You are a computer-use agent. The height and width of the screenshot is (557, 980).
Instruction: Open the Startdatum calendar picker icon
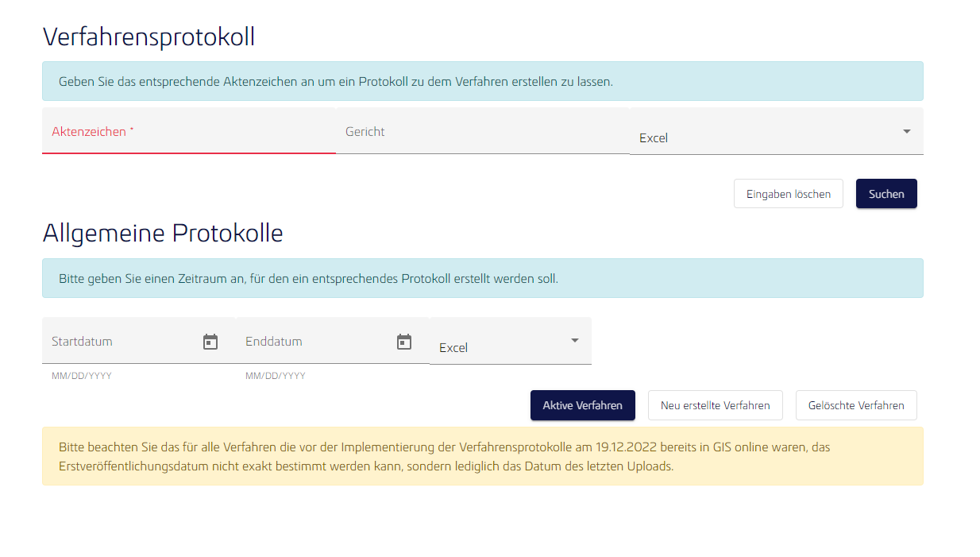point(210,342)
